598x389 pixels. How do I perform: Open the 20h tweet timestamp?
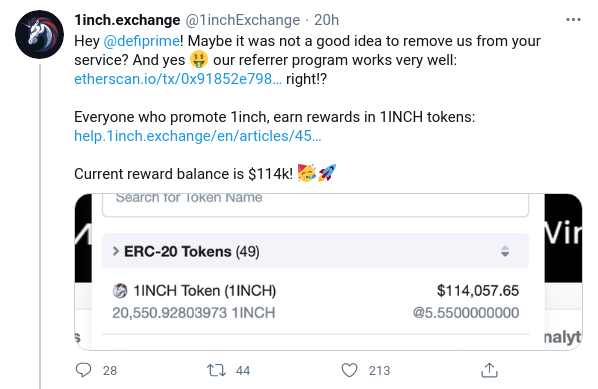326,20
